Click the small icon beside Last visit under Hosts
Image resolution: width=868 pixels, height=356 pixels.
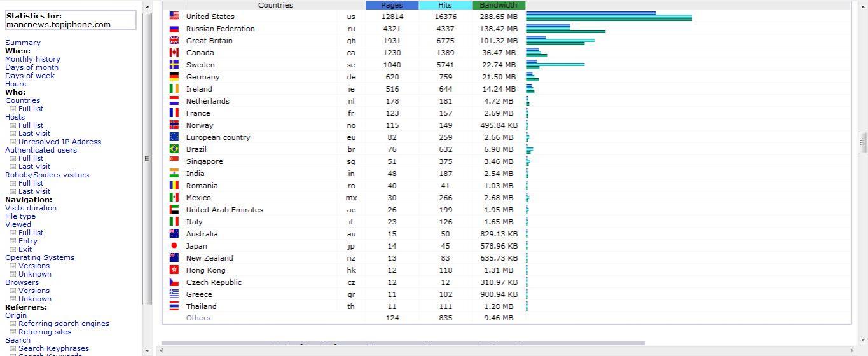click(13, 133)
